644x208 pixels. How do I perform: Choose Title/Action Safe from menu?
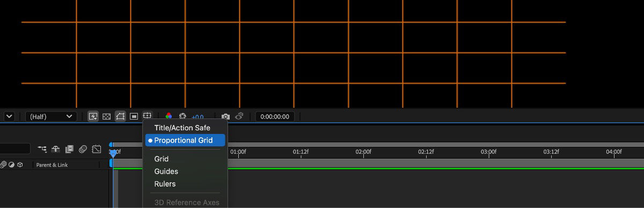[x=182, y=128]
